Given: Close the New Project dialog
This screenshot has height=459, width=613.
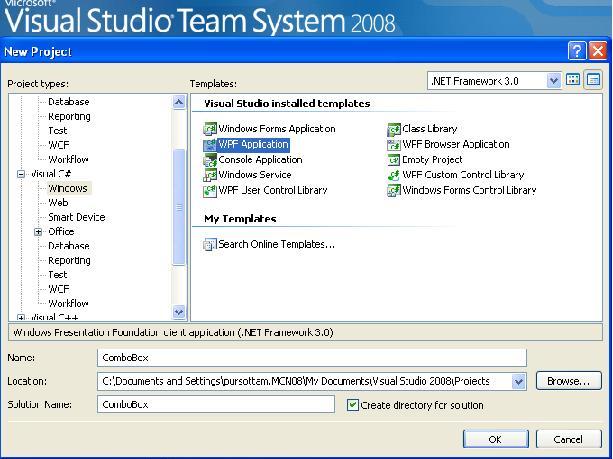Looking at the screenshot, I should pos(598,51).
